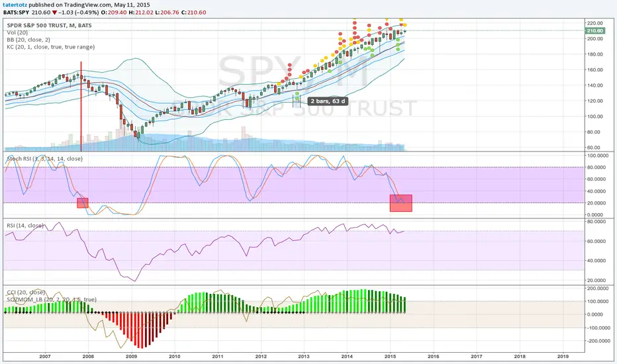Open the tatertotz author link
The image size is (617, 364).
pos(15,5)
